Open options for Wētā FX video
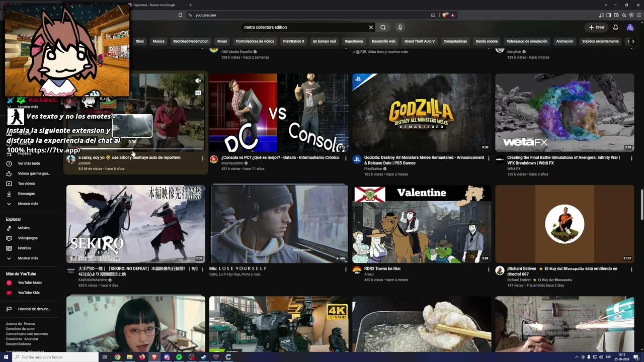Screen dimensions: 644x362 coord(631,158)
